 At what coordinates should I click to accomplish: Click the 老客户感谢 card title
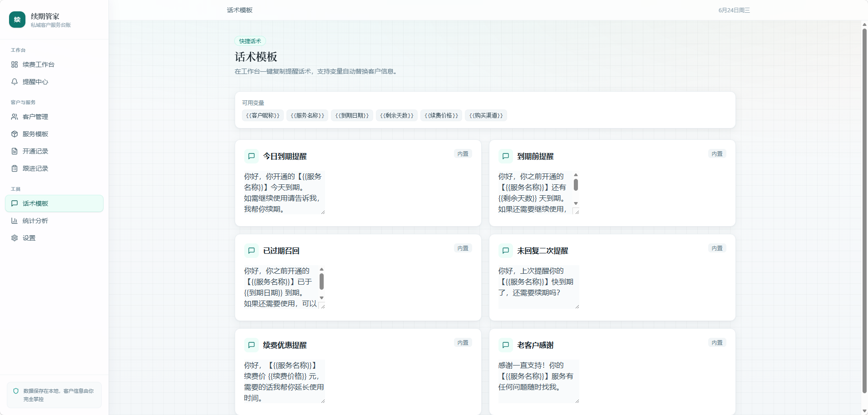click(536, 345)
